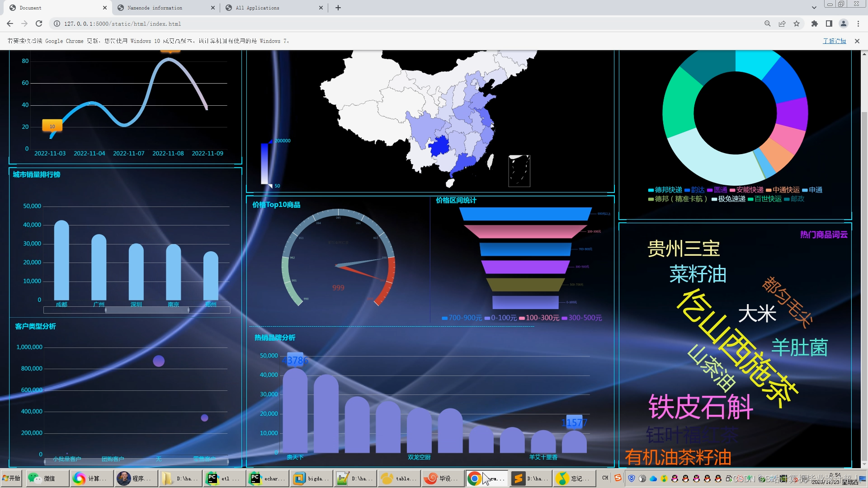Viewport: 868px width, 488px height.
Task: Toggle 300-500元 legend in funnel chart
Action: pos(582,318)
